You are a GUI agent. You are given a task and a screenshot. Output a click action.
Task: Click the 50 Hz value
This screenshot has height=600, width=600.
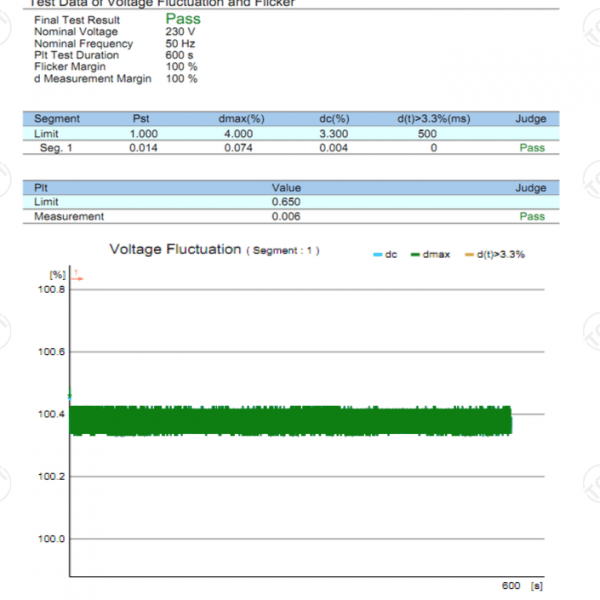pyautogui.click(x=180, y=44)
